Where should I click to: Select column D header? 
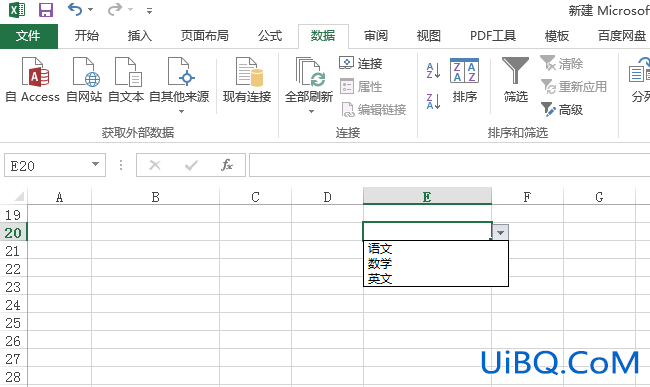327,197
